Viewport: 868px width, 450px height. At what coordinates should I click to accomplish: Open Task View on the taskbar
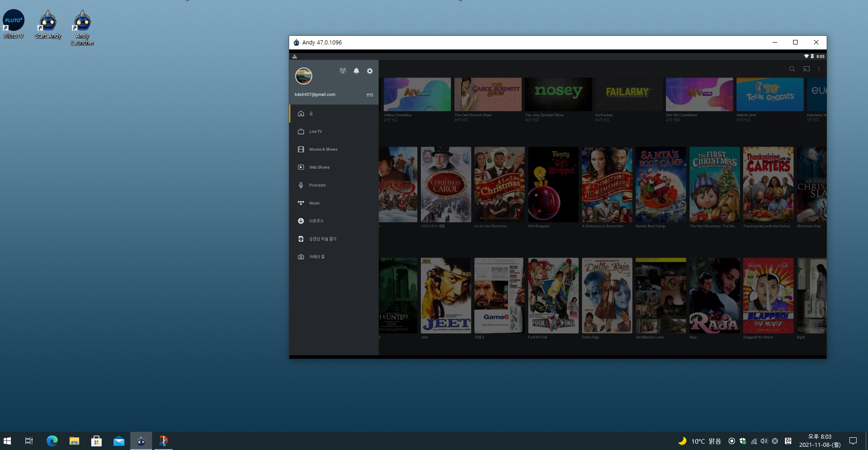(29, 441)
